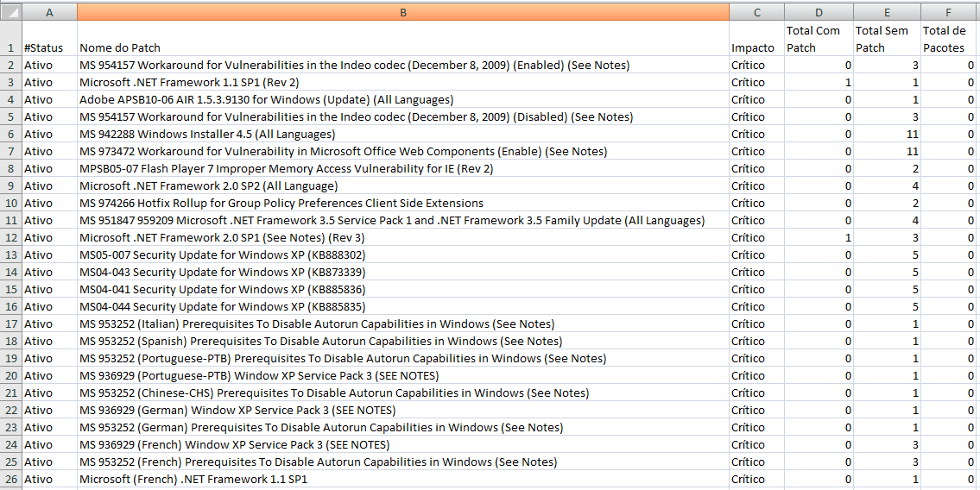Click the 'Nome do Patch' header cell

[x=403, y=39]
